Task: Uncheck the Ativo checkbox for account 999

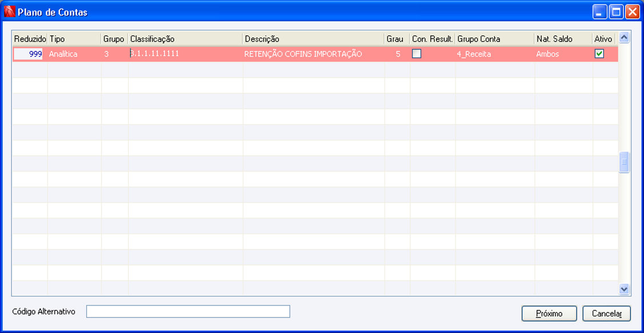Action: click(599, 54)
